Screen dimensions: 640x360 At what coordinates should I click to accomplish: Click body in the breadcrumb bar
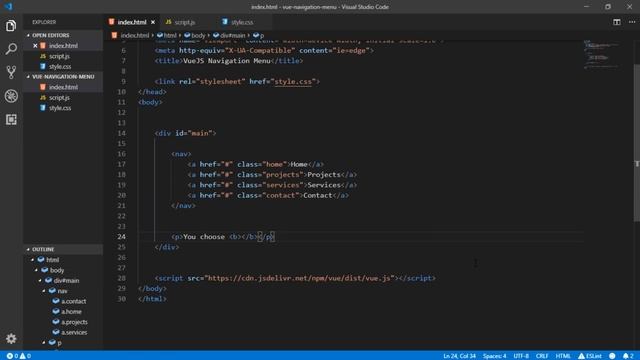[x=198, y=36]
